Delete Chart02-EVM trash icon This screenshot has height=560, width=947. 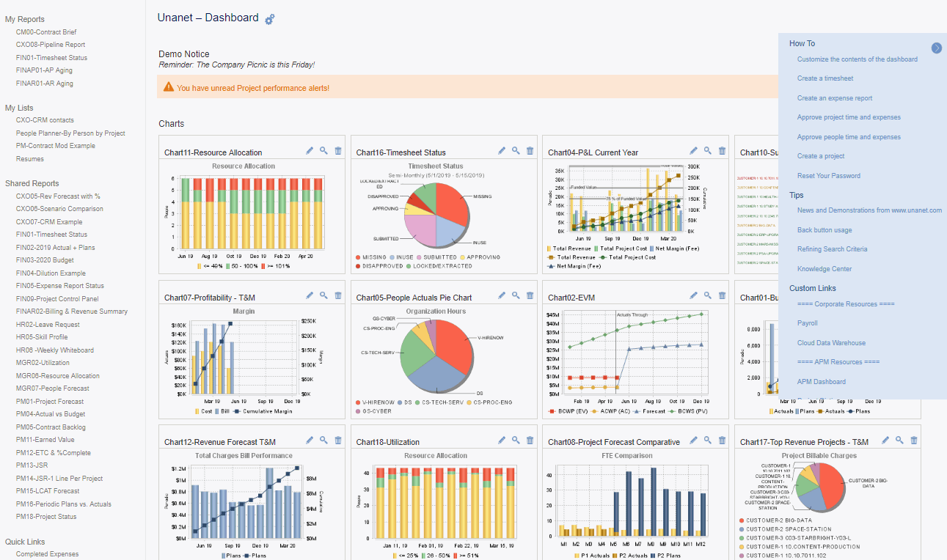click(723, 295)
